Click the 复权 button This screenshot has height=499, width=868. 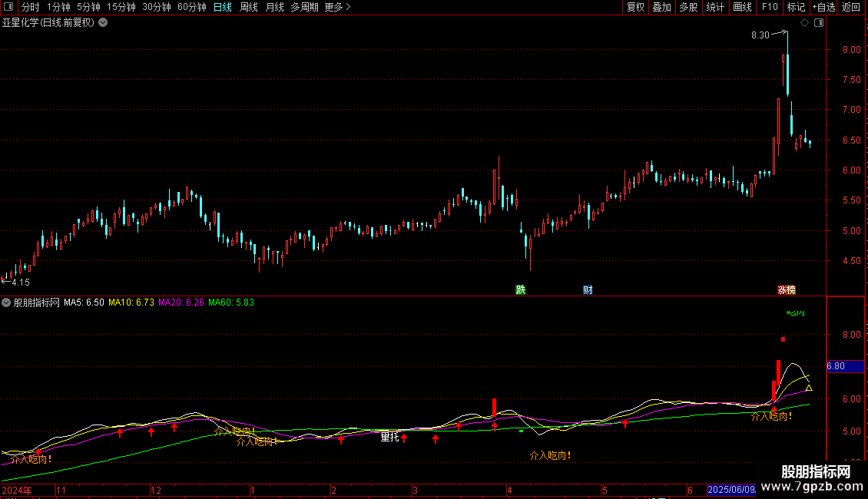[635, 7]
